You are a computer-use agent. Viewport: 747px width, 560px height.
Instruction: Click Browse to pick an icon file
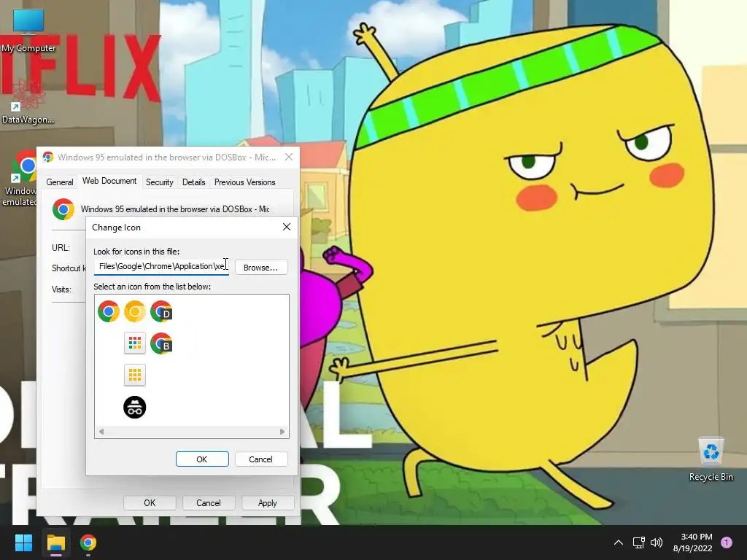coord(260,268)
